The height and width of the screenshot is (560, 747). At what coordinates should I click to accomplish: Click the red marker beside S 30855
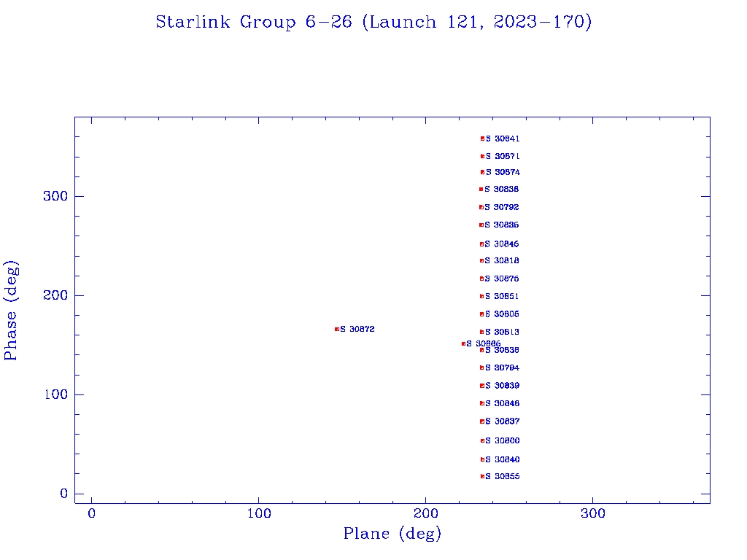coord(482,476)
